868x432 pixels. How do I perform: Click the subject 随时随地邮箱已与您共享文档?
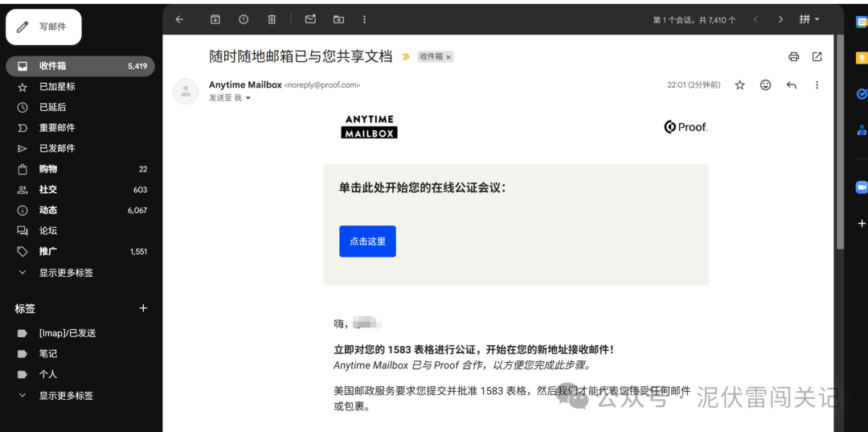click(x=301, y=56)
